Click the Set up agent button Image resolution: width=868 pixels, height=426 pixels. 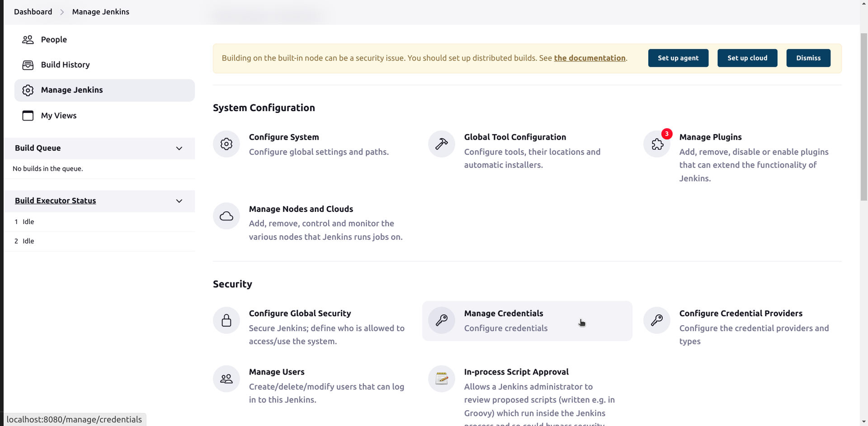tap(678, 58)
